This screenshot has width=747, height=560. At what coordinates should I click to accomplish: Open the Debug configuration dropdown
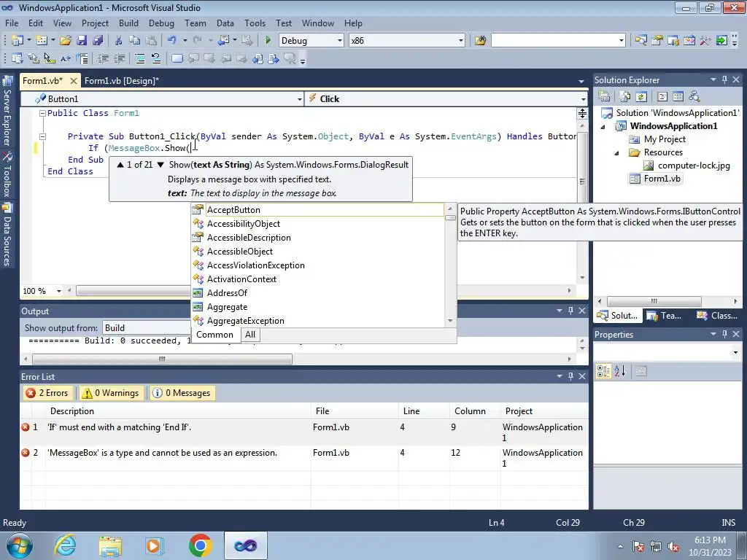pos(340,41)
